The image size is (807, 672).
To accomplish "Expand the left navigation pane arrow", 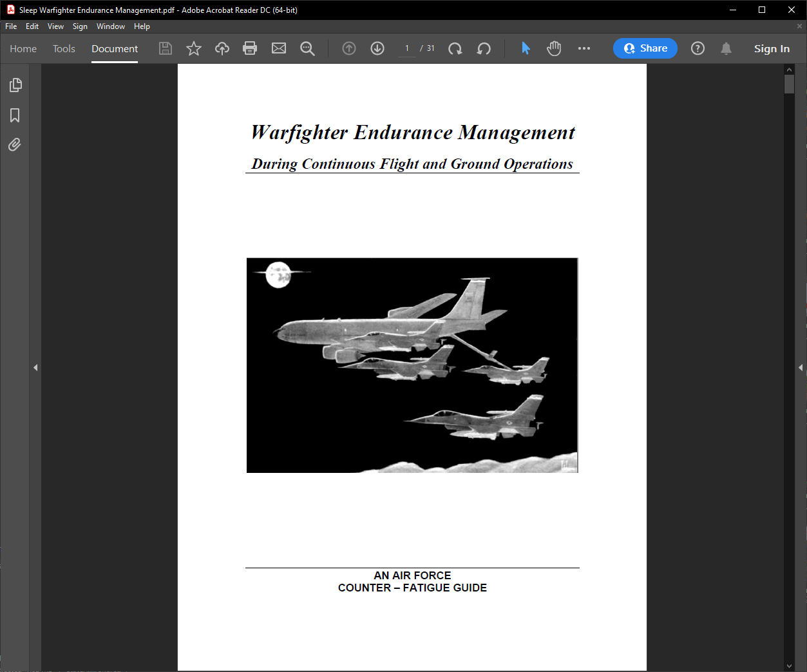I will (35, 367).
